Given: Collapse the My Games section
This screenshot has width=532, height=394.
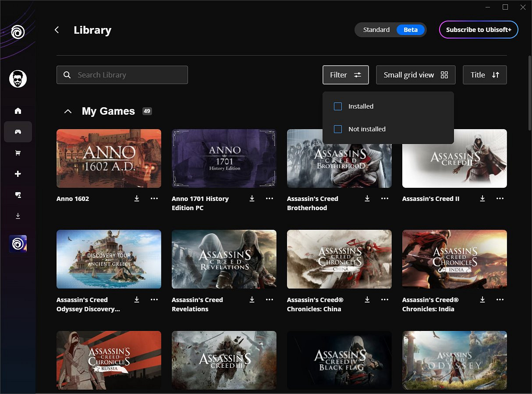Looking at the screenshot, I should point(67,111).
